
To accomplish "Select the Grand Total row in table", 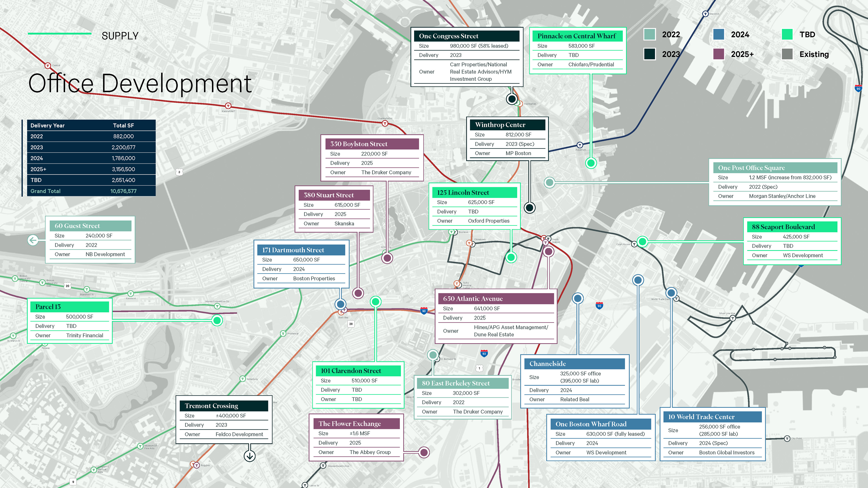I will coord(91,191).
